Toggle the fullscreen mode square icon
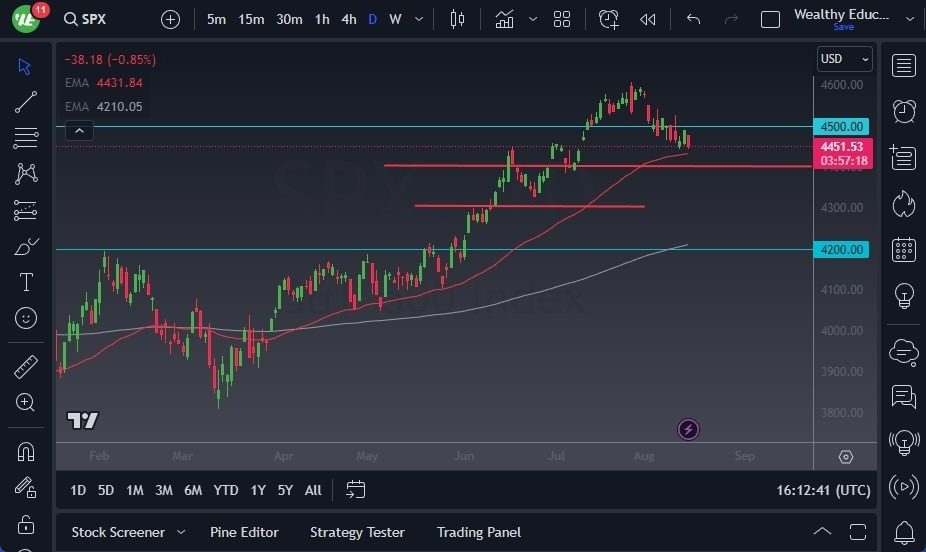The image size is (926, 552). (x=770, y=19)
